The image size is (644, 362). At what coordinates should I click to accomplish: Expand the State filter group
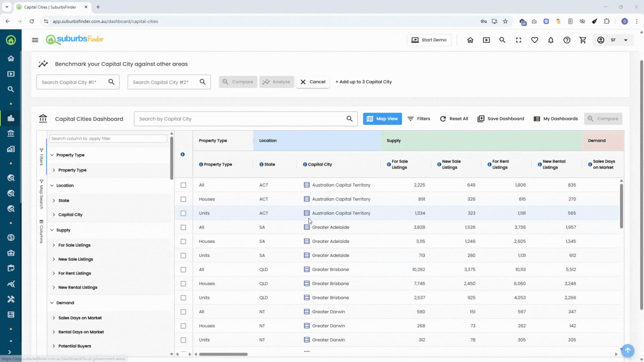(x=54, y=200)
